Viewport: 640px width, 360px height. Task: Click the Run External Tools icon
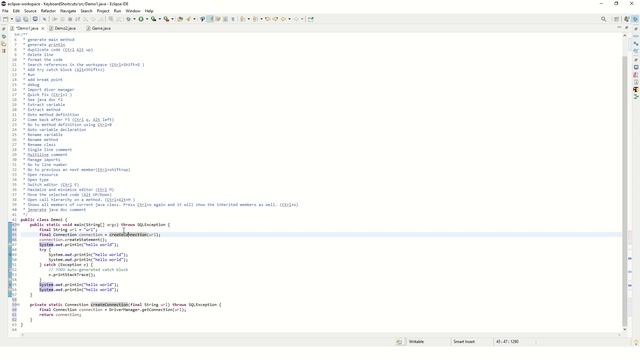tap(166, 19)
